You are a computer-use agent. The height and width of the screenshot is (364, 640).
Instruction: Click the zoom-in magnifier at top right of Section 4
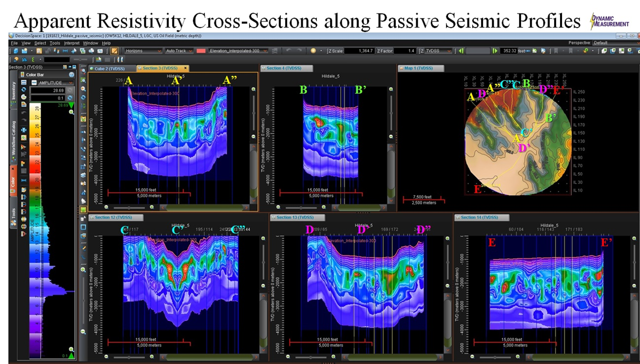tap(392, 89)
